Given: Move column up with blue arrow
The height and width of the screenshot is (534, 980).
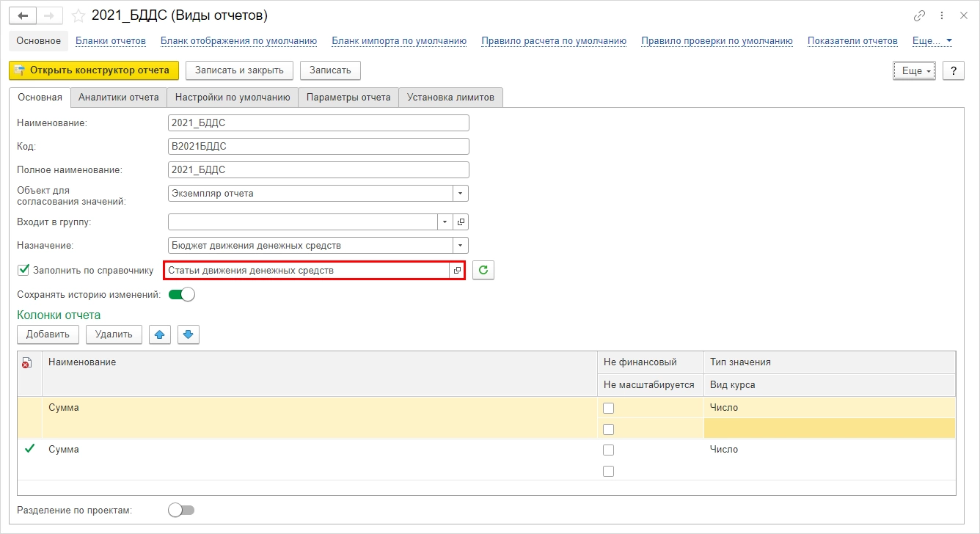Looking at the screenshot, I should click(x=160, y=334).
